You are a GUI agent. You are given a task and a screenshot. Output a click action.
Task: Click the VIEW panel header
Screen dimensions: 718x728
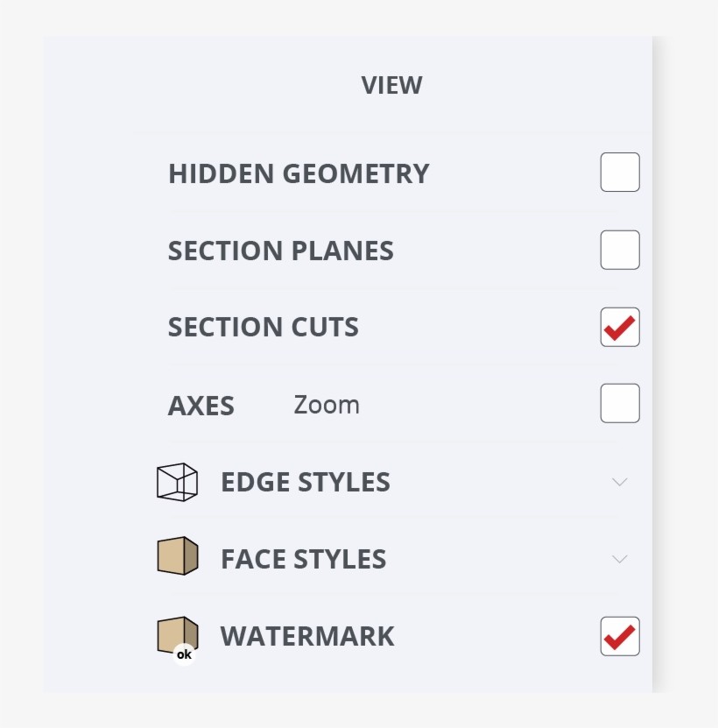click(x=391, y=86)
